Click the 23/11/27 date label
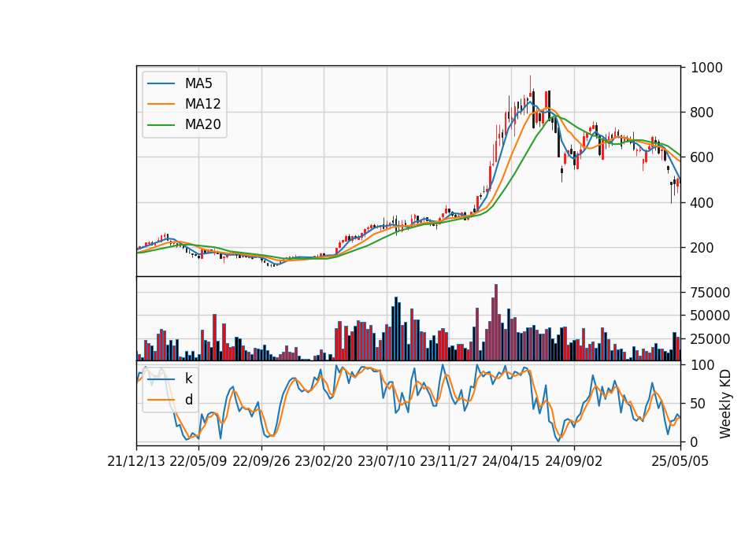This screenshot has width=756, height=543. click(x=449, y=461)
